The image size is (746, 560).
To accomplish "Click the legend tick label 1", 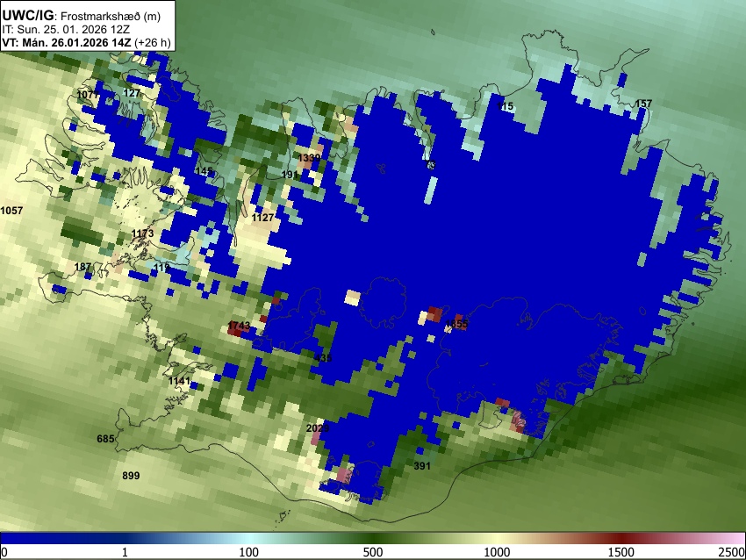I will pyautogui.click(x=125, y=552).
